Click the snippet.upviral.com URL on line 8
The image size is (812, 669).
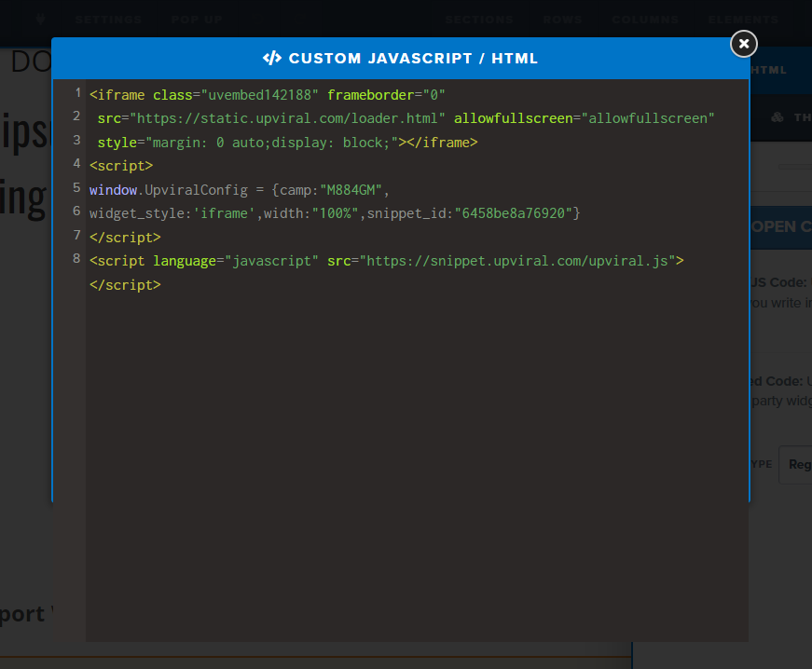pyautogui.click(x=517, y=261)
